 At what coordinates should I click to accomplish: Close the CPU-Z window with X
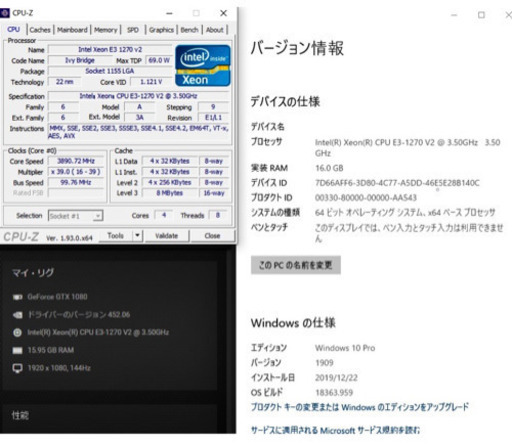[x=223, y=13]
